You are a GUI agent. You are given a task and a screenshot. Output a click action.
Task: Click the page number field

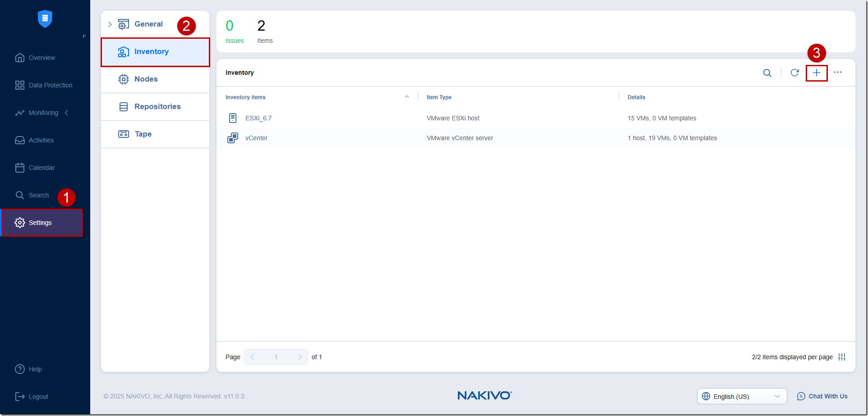coord(276,357)
